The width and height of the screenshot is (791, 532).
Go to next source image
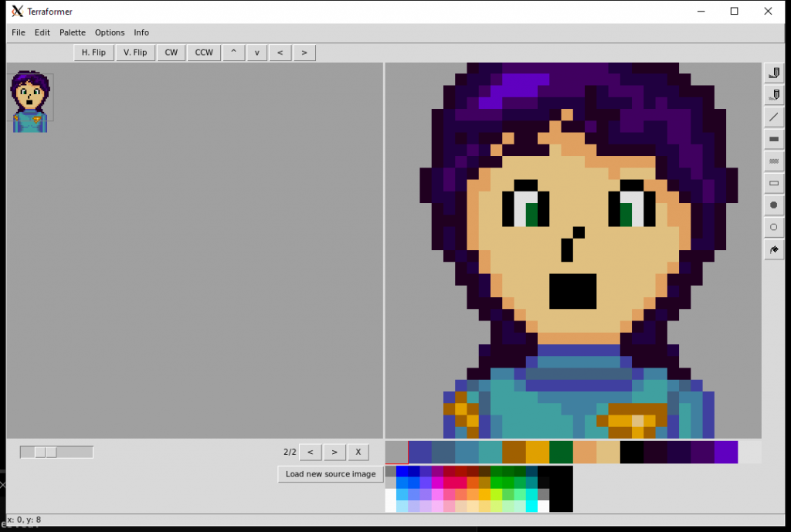[334, 452]
